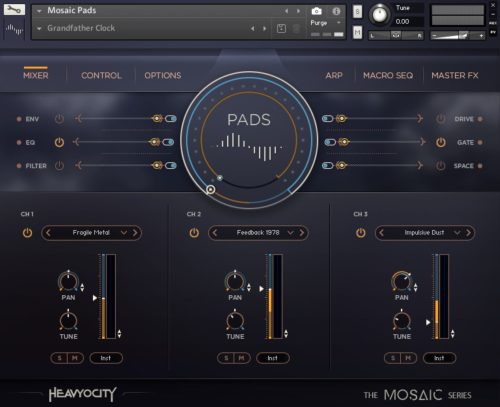Flip the SPACE macro link switch
The width and height of the screenshot is (500, 407).
[x=328, y=165]
